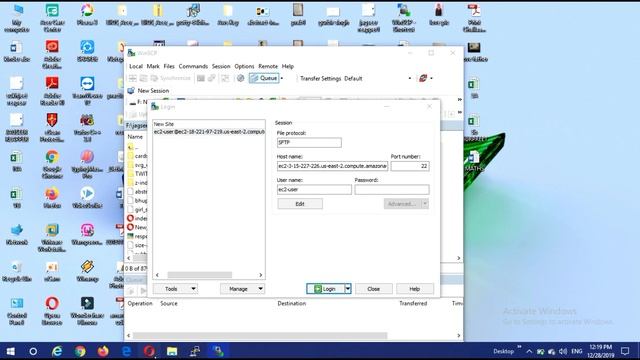640x360 pixels.
Task: Click the queue panel horizontal scrollbar thumb
Action: [x=260, y=336]
